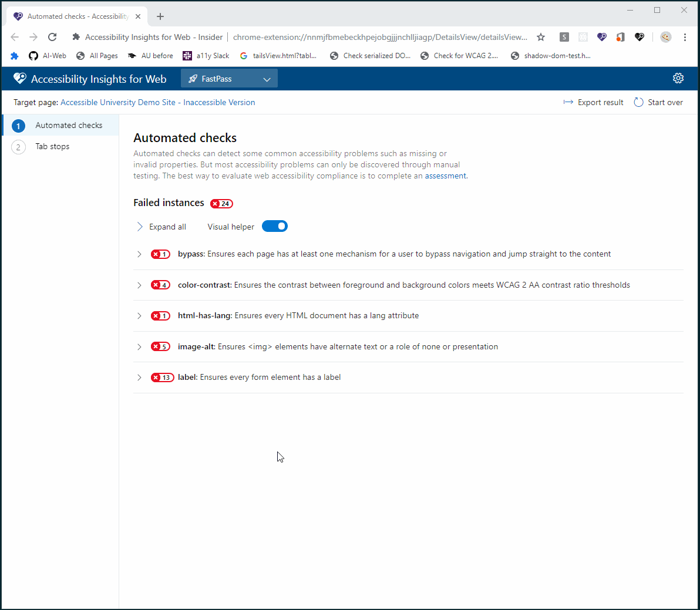
Task: Expand the color-contrast rule row
Action: [139, 285]
